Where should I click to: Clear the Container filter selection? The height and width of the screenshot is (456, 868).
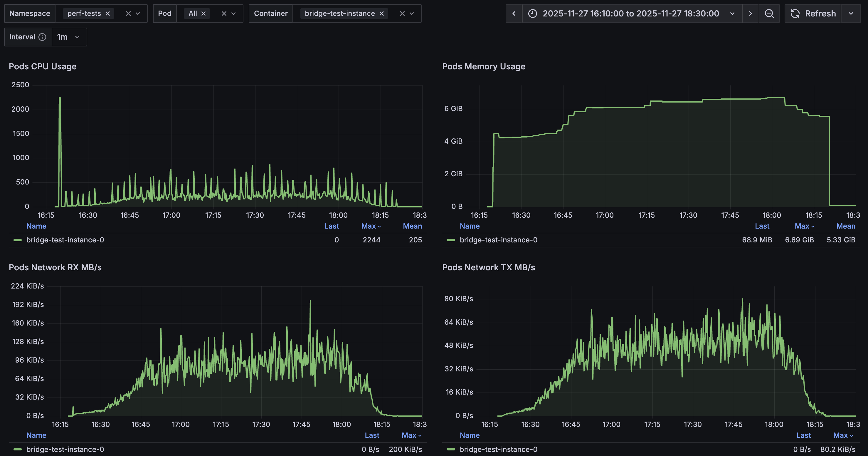[x=402, y=14]
